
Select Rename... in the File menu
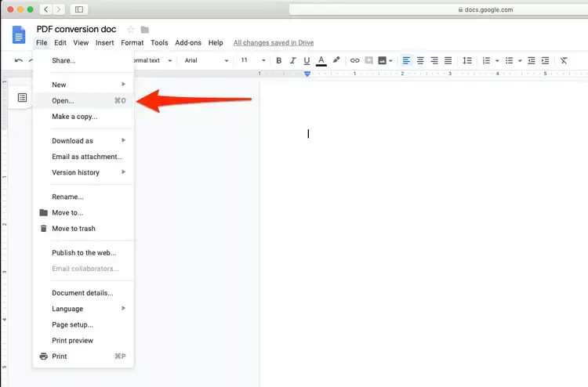83,197
